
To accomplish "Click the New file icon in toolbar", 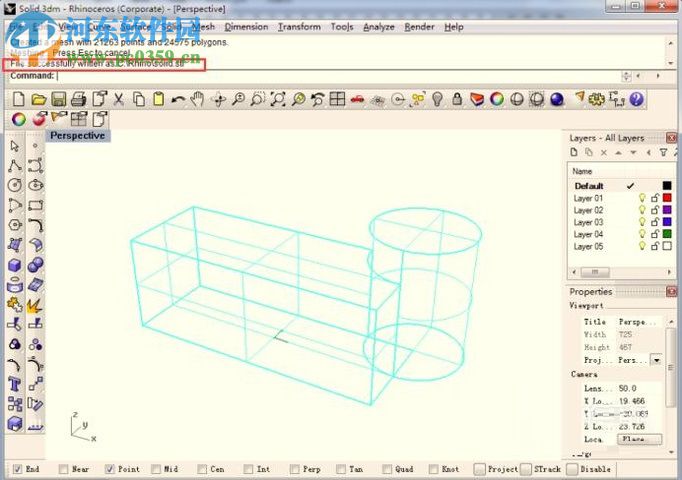I will (x=18, y=99).
